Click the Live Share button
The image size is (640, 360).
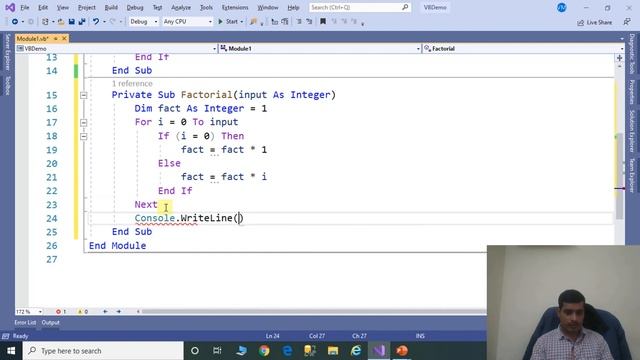point(594,22)
